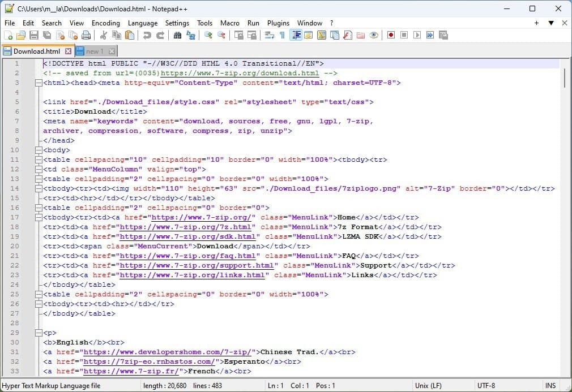The image size is (572, 392).
Task: Click the Zoom In magnifier icon
Action: [208, 35]
